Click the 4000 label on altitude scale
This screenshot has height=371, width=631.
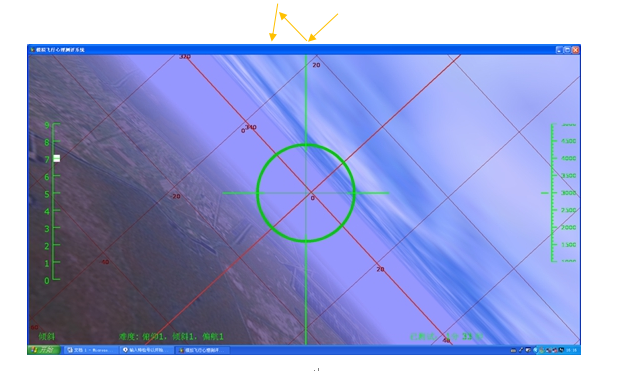tap(569, 159)
